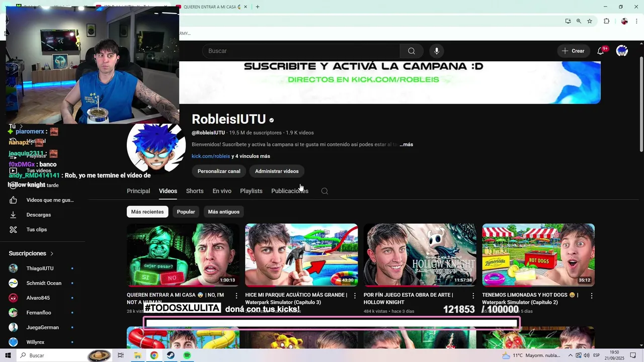
Task: Open JuegaGerman subscription
Action: (43, 327)
